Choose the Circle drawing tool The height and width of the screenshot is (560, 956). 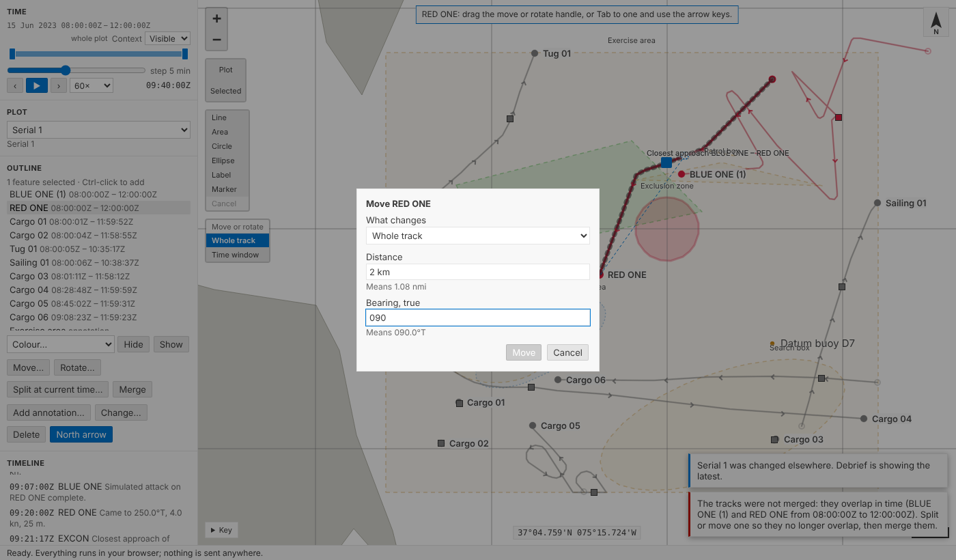pos(227,146)
